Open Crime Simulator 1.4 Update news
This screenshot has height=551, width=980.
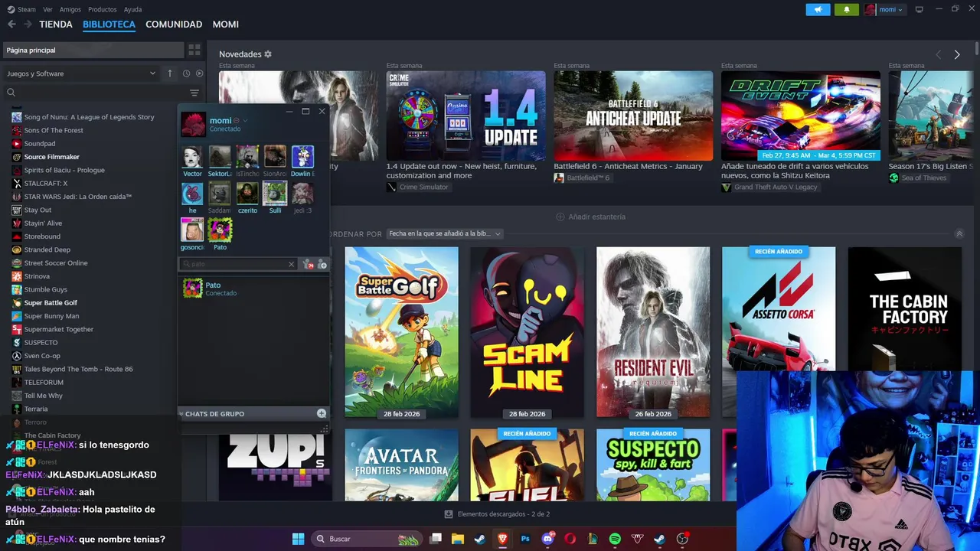coord(465,116)
